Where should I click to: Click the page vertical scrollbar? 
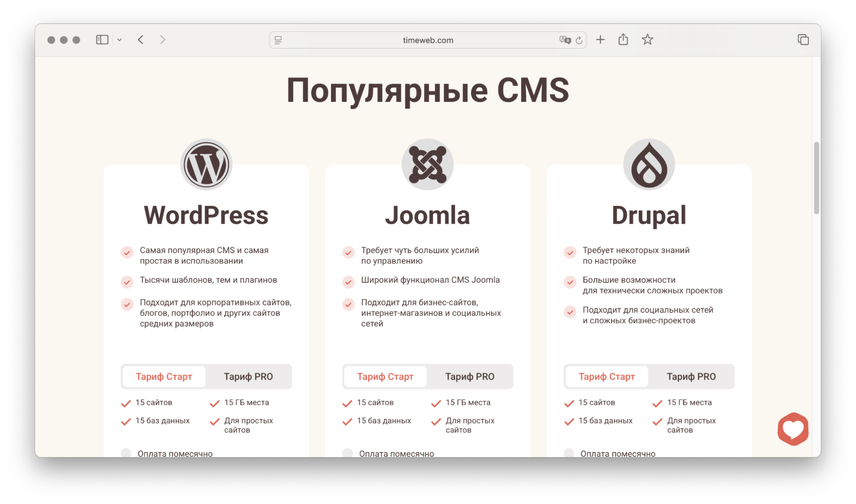[817, 178]
